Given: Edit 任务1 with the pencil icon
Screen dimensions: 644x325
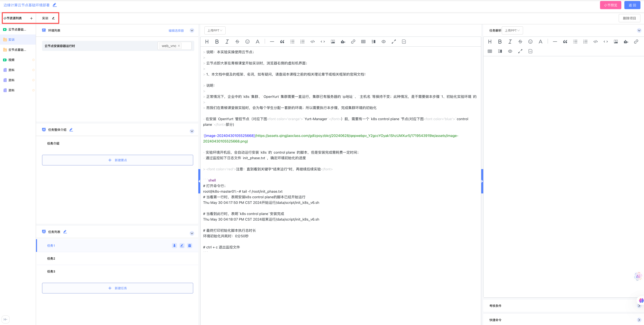Looking at the screenshot, I should click(182, 246).
